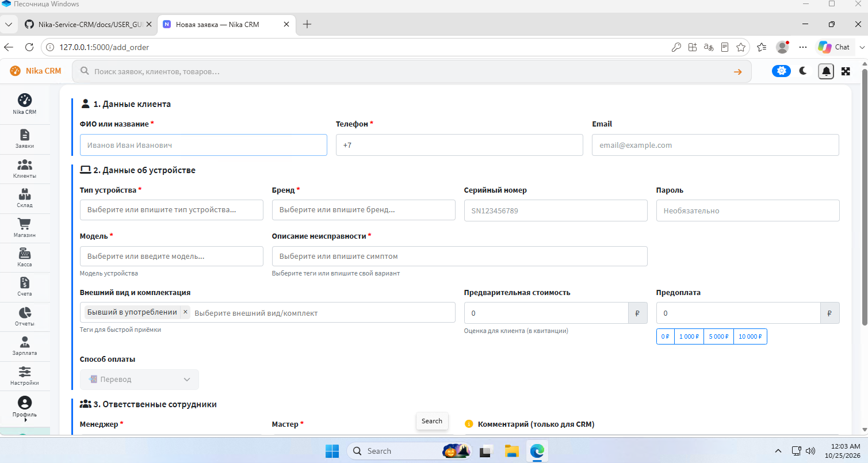Image resolution: width=868 pixels, height=463 pixels.
Task: Open the Магазин shop section
Action: [x=25, y=228]
